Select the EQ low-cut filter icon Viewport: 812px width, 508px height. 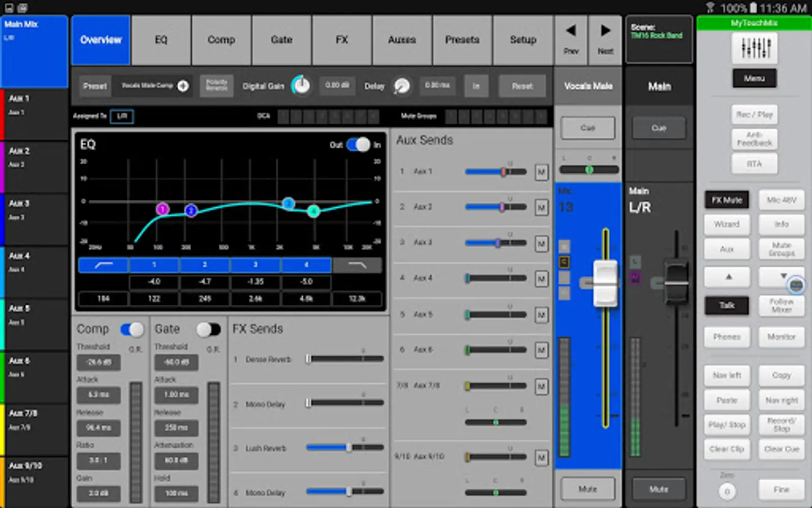(x=103, y=265)
